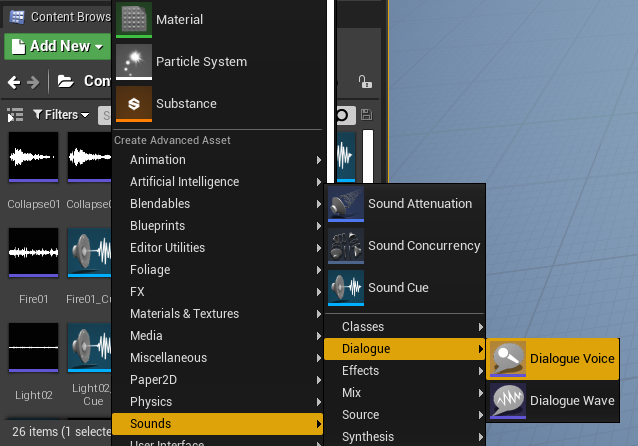Image resolution: width=638 pixels, height=446 pixels.
Task: Open the Source sound submenu
Action: point(404,415)
